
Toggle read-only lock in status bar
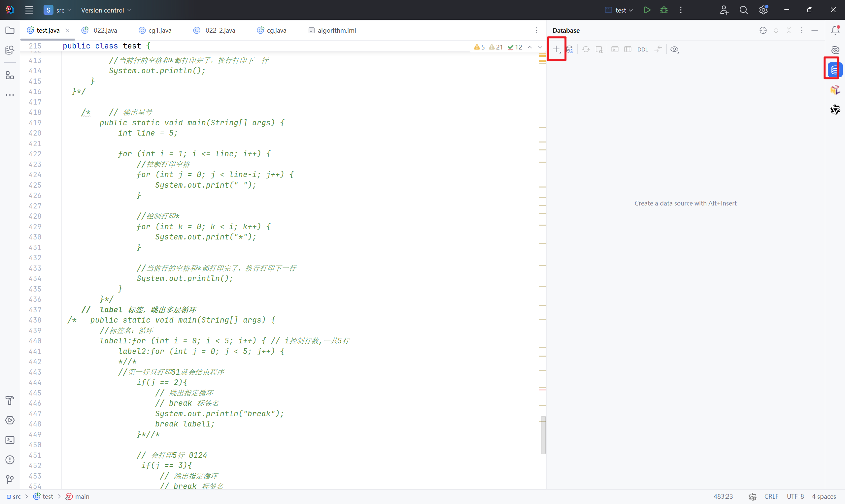752,496
